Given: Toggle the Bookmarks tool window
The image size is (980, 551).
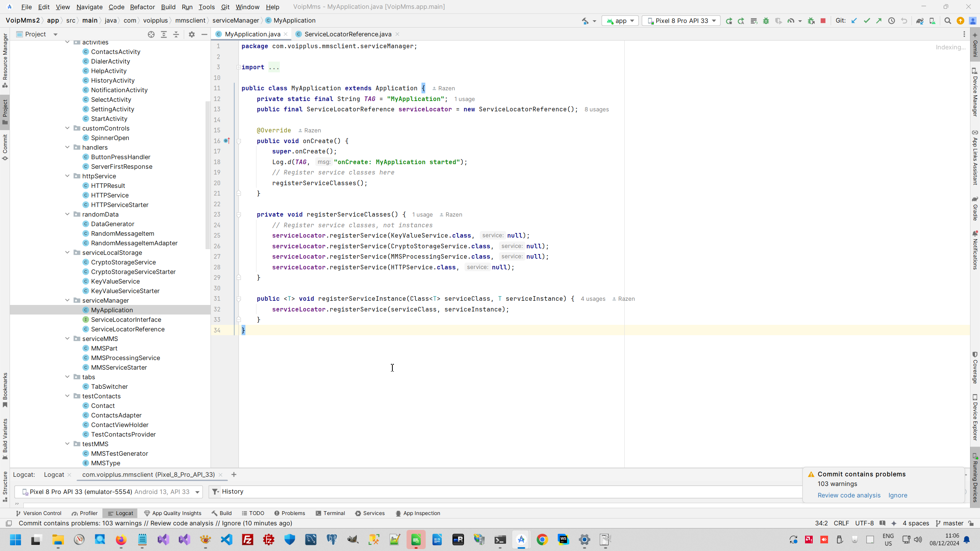Looking at the screenshot, I should (x=5, y=390).
